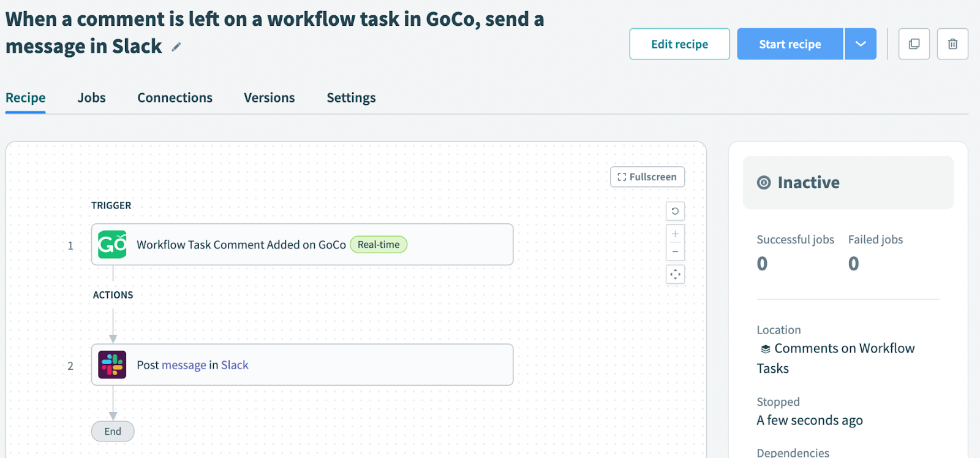
Task: Click the TRIGGER section label
Action: (111, 205)
